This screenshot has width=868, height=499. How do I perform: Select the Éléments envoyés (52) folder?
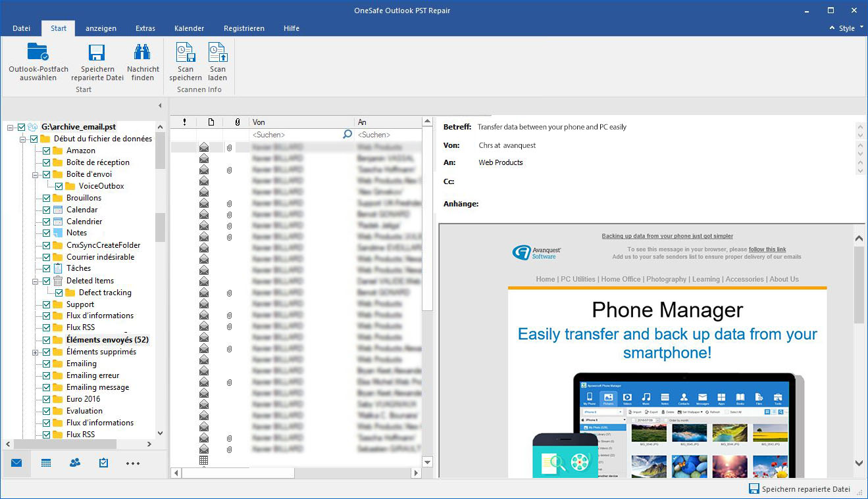(x=107, y=340)
